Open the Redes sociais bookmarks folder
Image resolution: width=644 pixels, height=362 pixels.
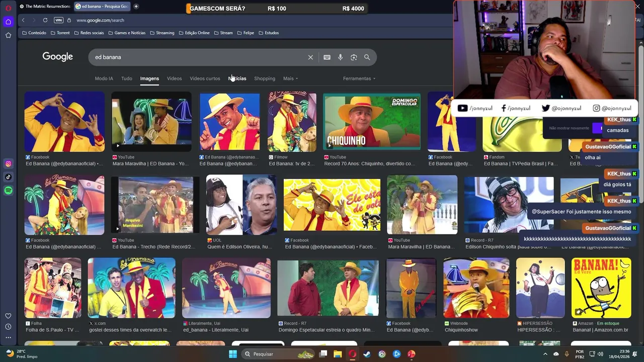pyautogui.click(x=89, y=33)
